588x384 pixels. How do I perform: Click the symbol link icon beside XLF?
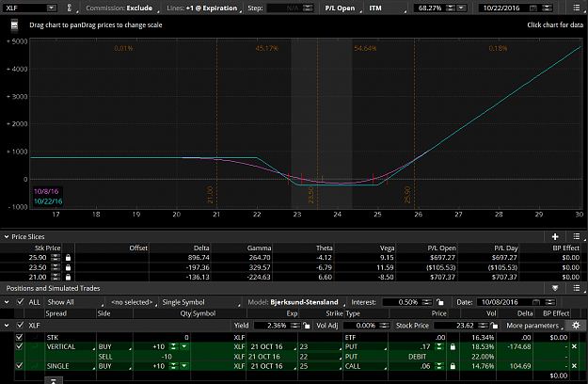tap(69, 8)
